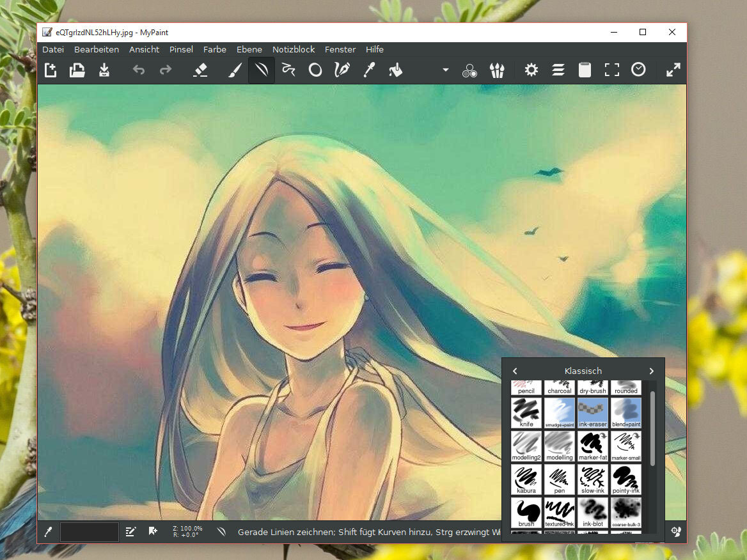The height and width of the screenshot is (560, 747).
Task: Toggle the eraser mode icon
Action: click(200, 70)
